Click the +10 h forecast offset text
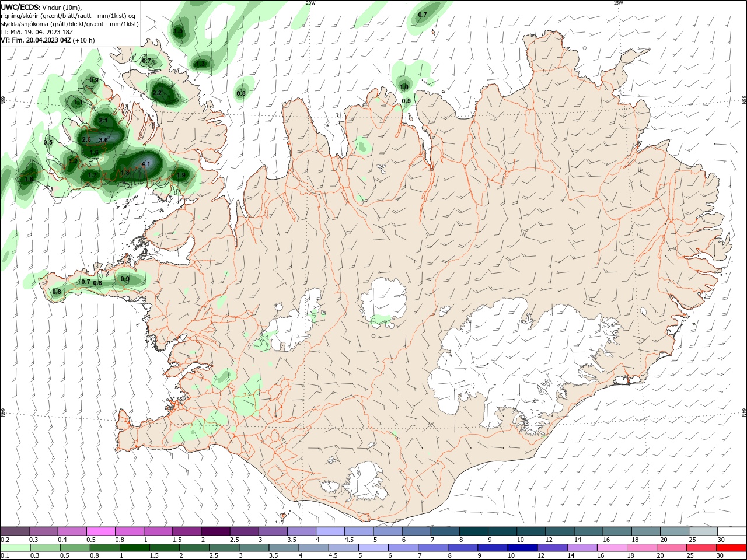Screen dimensions: 747x560 coord(84,40)
